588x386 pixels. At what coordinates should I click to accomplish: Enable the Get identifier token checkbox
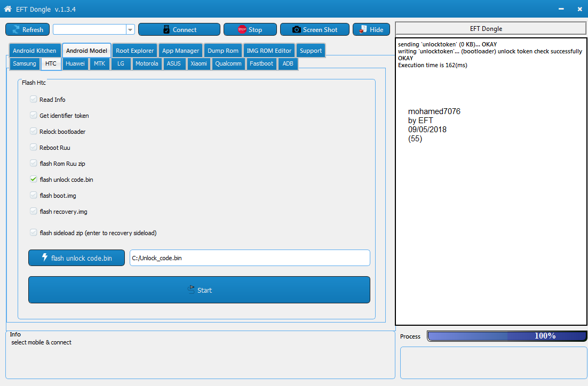pyautogui.click(x=34, y=115)
